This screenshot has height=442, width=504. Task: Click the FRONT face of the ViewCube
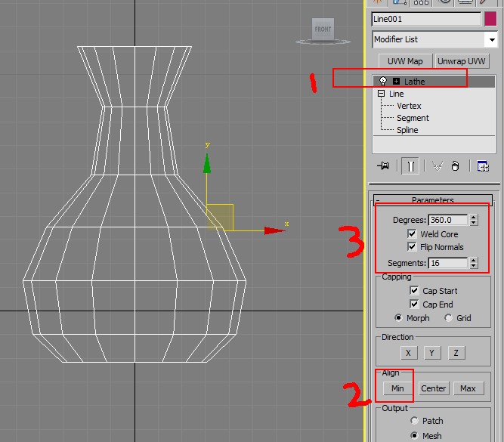(323, 29)
